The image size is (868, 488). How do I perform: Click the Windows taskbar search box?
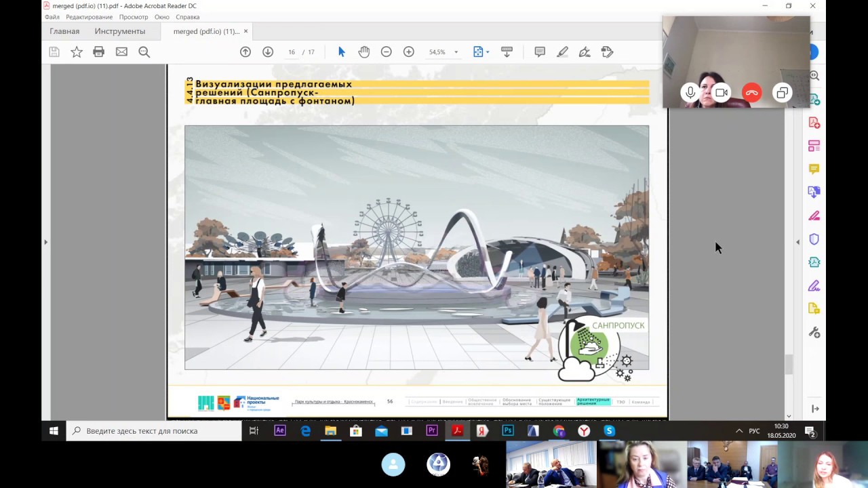(x=154, y=430)
